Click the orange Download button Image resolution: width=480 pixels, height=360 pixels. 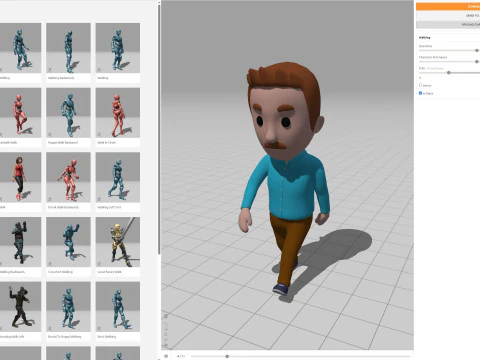click(448, 6)
